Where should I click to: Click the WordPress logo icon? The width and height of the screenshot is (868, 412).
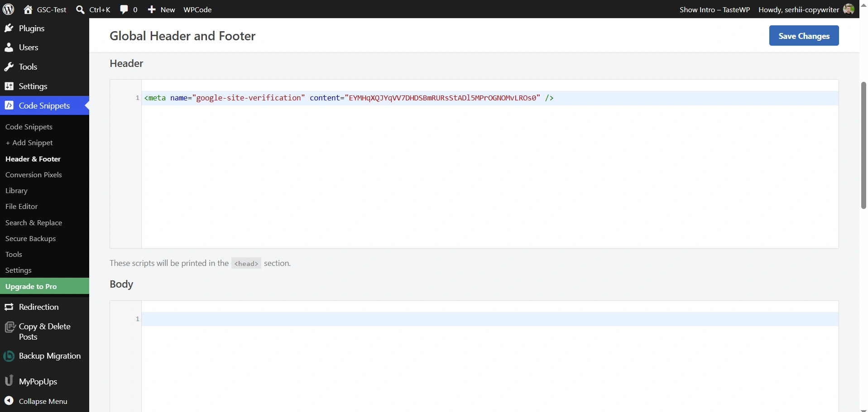pyautogui.click(x=9, y=9)
